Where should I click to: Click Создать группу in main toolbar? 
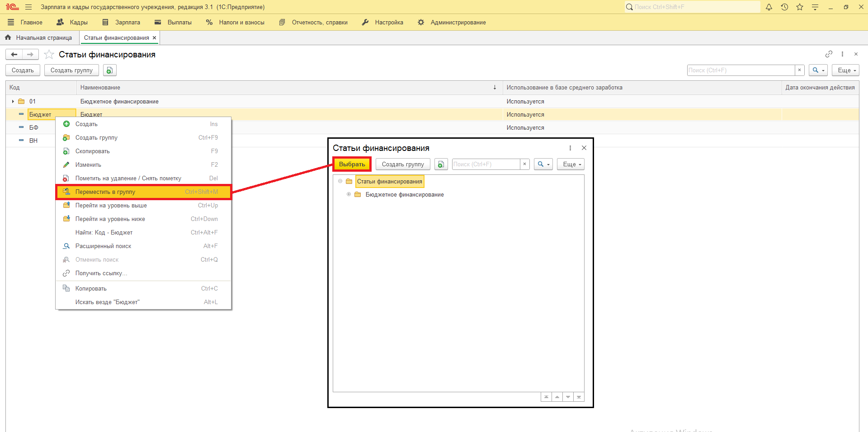[x=71, y=70]
